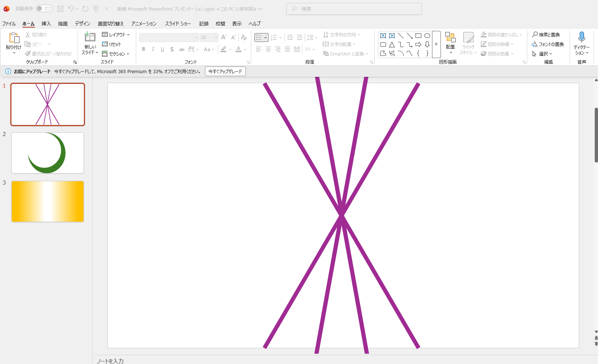This screenshot has height=364, width=598.
Task: Open the Design (デザイン) tab
Action: [x=82, y=24]
